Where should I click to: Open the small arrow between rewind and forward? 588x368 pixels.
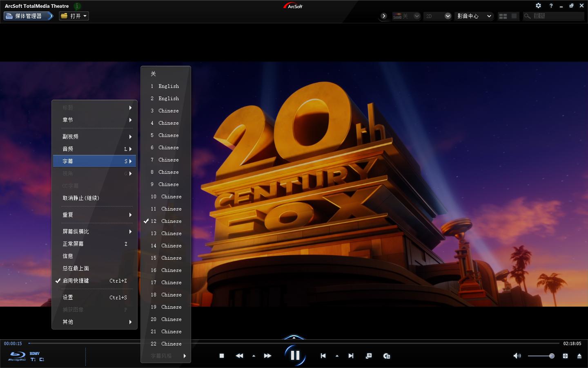pos(254,356)
